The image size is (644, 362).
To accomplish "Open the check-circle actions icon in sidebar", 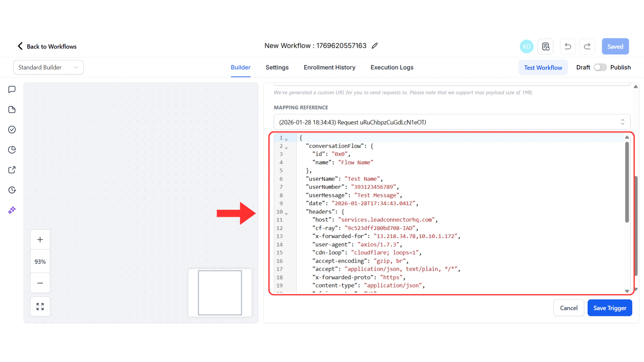I will (12, 130).
